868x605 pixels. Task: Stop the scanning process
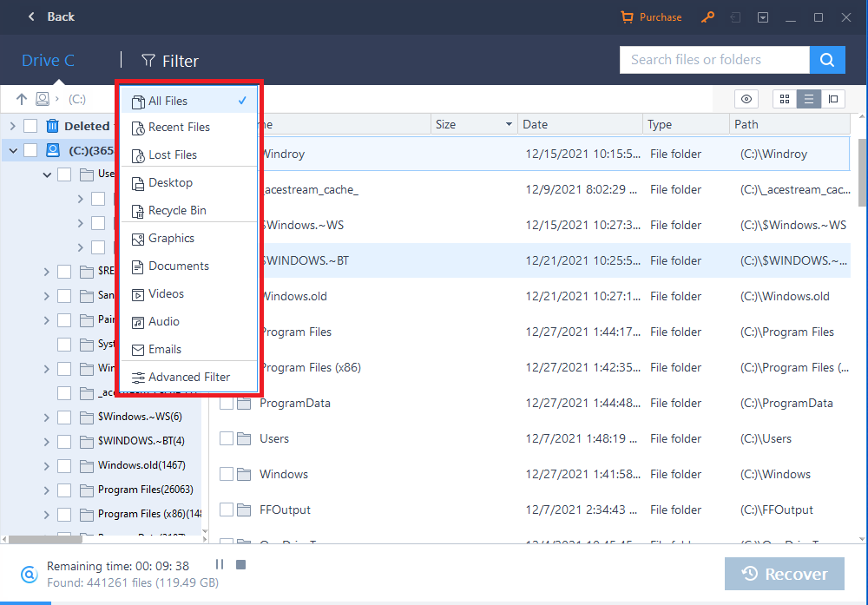[x=240, y=565]
